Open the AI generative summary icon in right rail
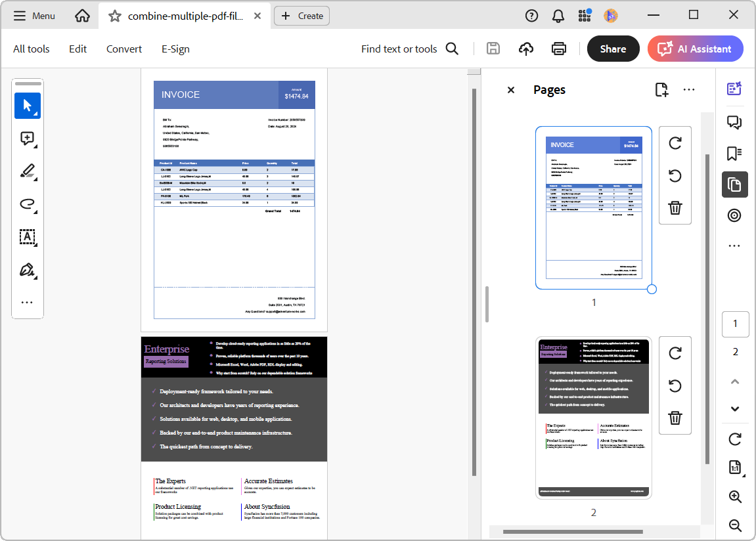Screen dimensions: 756x541 [x=734, y=89]
